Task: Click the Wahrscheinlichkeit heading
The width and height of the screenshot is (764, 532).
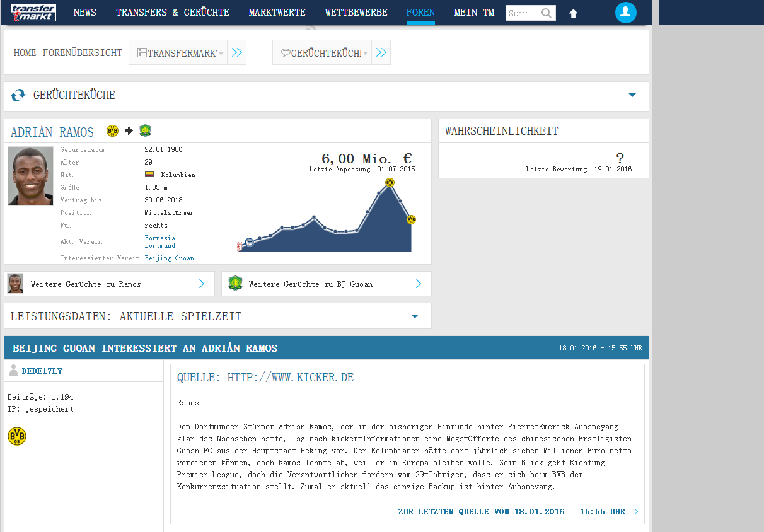Action: pos(502,131)
